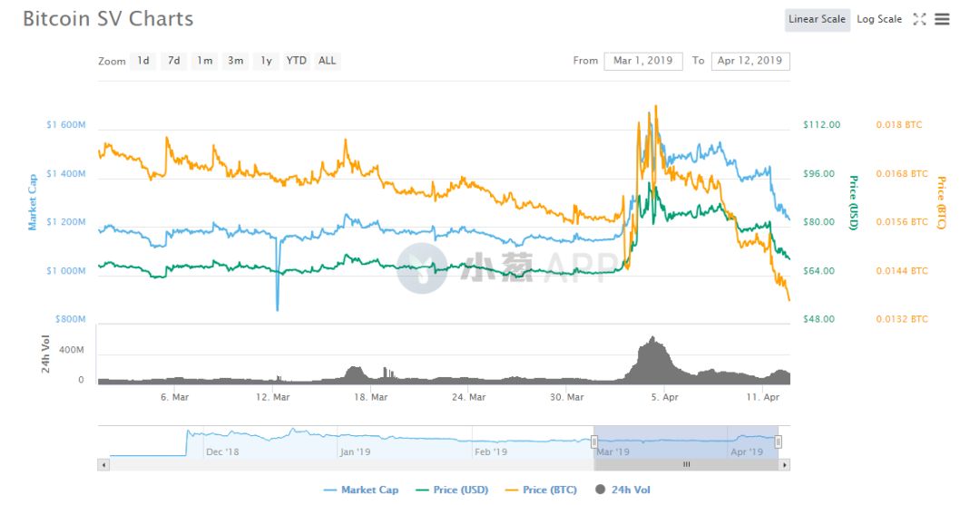Click the selected range in navigator
Screen dimensions: 980x505
click(x=686, y=442)
